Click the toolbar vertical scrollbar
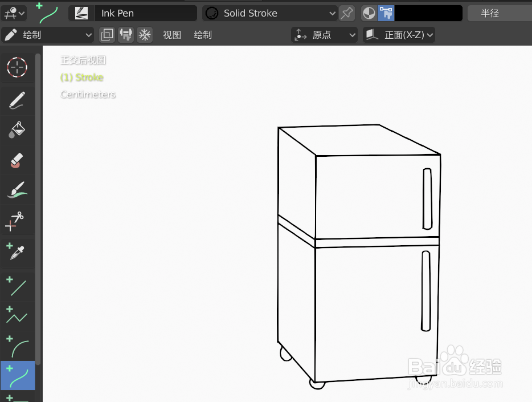 pos(38,209)
